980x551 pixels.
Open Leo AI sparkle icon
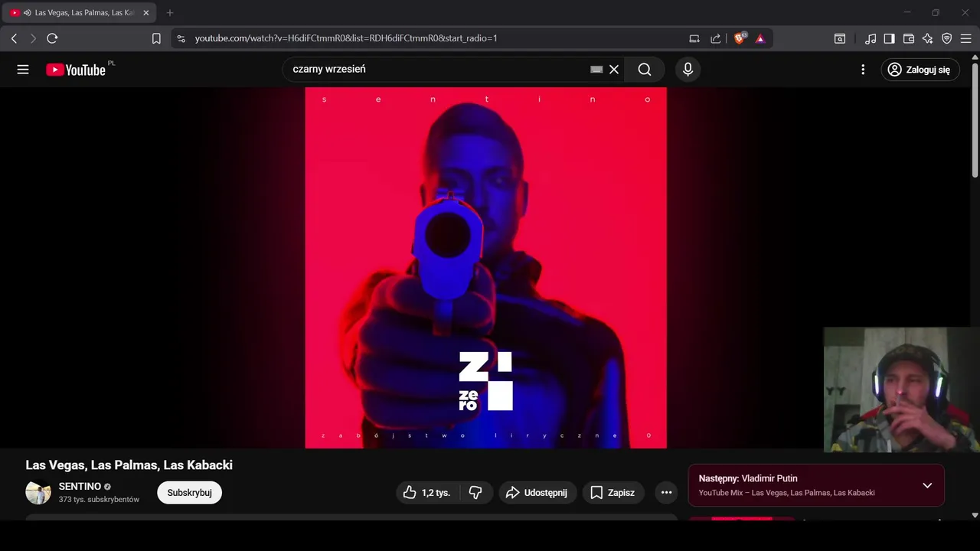point(928,38)
